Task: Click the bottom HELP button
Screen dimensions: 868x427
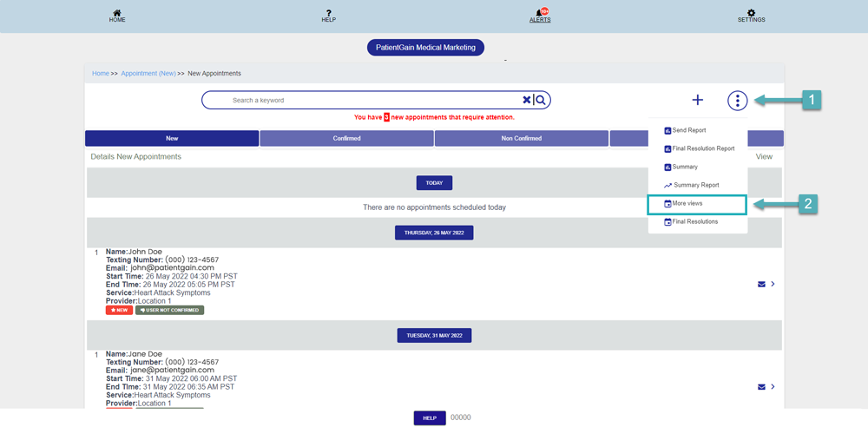Action: coord(430,418)
